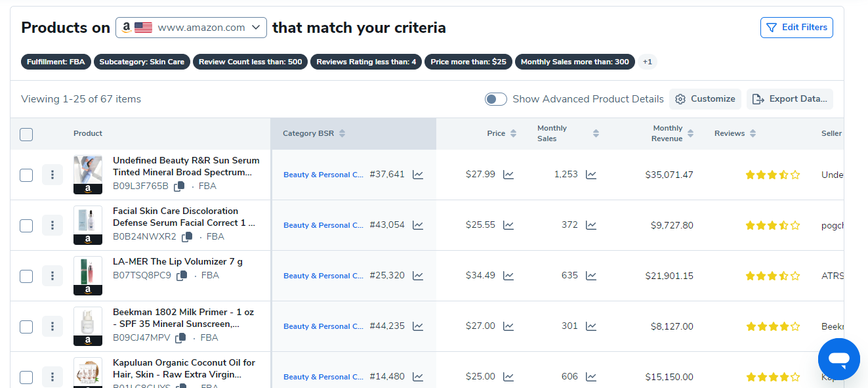
Task: Open the Edit Filters panel
Action: (796, 28)
